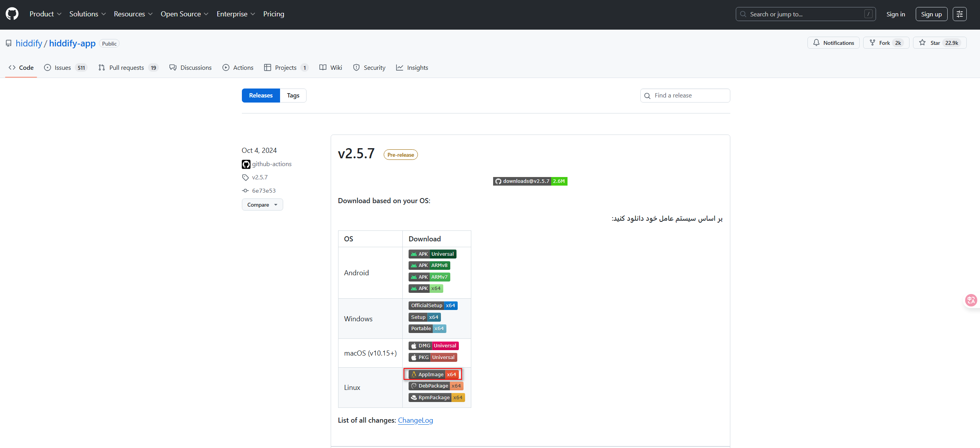980x448 pixels.
Task: Click the floating translate extension icon
Action: [971, 300]
